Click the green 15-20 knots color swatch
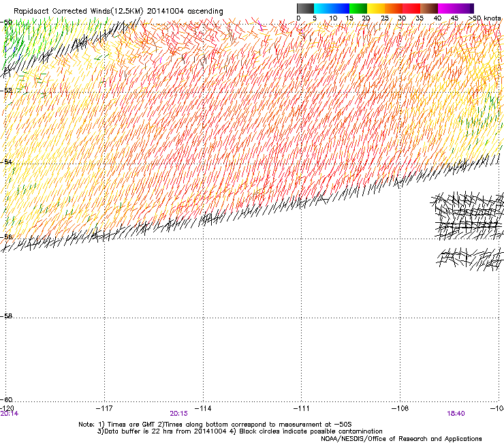 (358, 8)
